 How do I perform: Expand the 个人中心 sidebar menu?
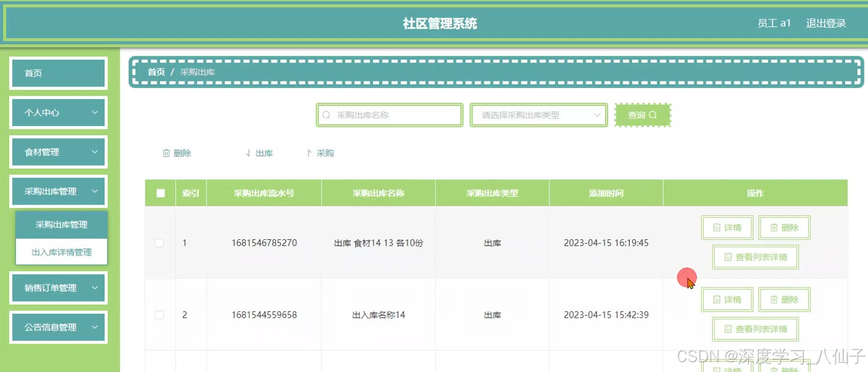(x=58, y=113)
